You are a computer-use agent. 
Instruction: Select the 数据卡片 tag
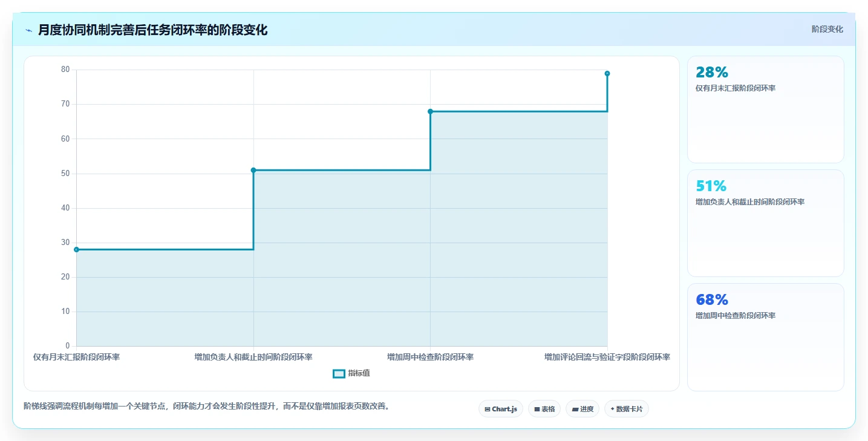coord(627,409)
